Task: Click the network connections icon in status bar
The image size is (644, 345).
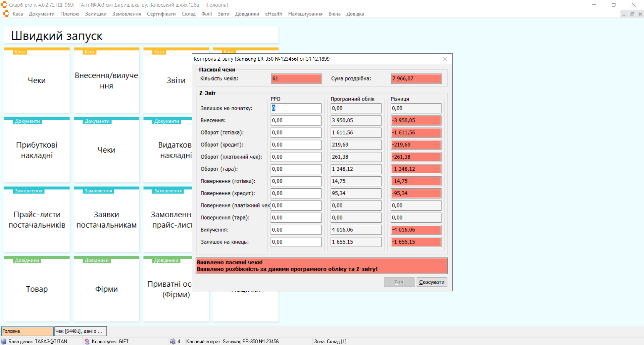Action: (172, 341)
